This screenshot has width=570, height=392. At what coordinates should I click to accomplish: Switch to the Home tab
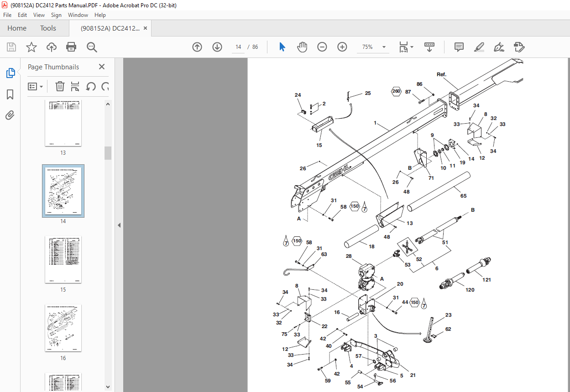tap(17, 28)
